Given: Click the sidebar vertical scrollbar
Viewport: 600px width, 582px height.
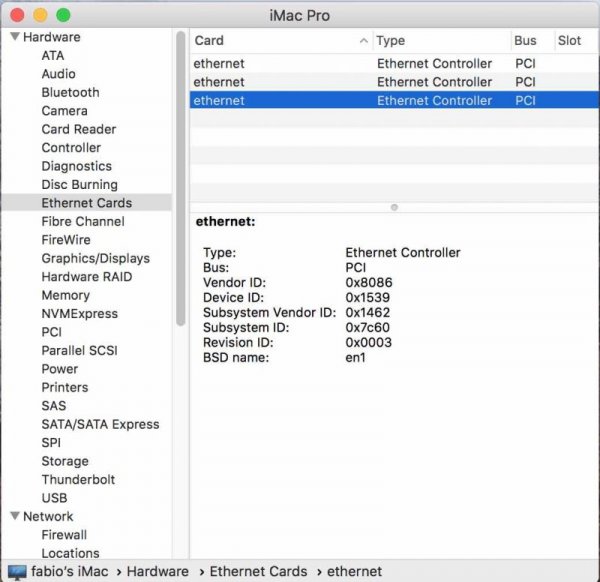Looking at the screenshot, I should pos(181,178).
